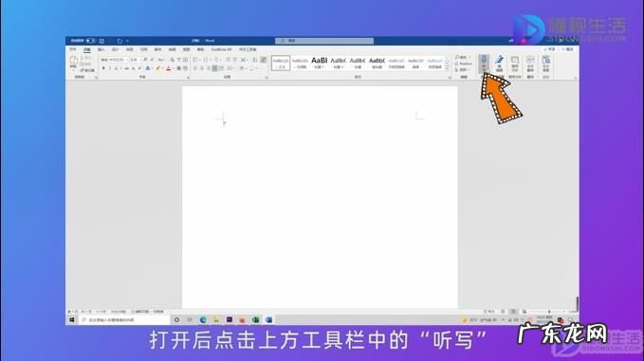The width and height of the screenshot is (644, 361).
Task: Click the text effects blue A icon
Action: 148,68
